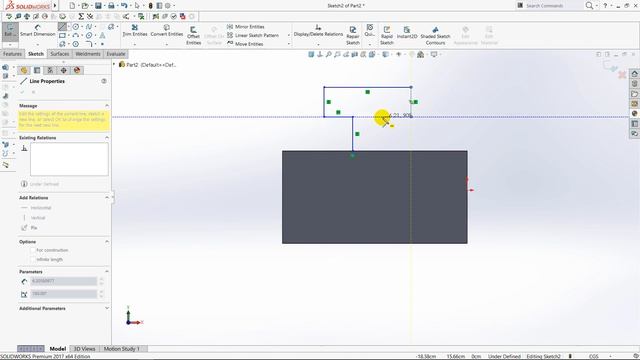Open the DimXpertManager tab icon
Screen dimensions: 640x360
tap(64, 70)
